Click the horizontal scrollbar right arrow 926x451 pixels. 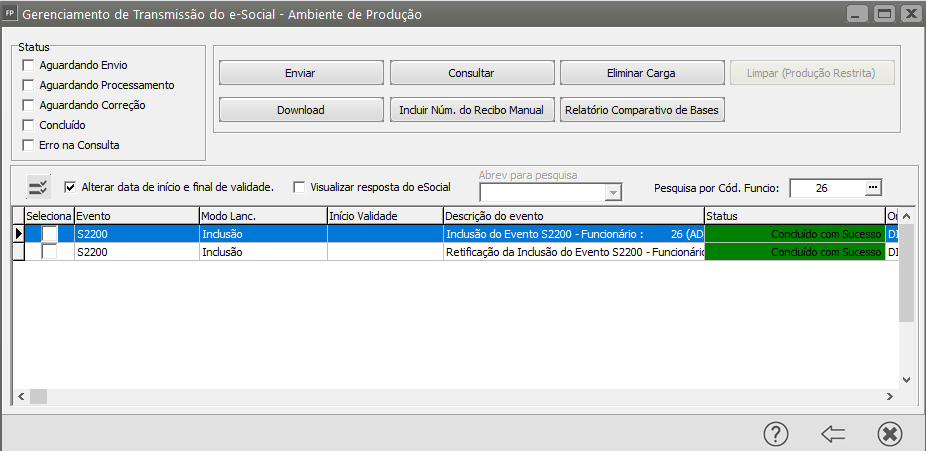click(x=890, y=397)
